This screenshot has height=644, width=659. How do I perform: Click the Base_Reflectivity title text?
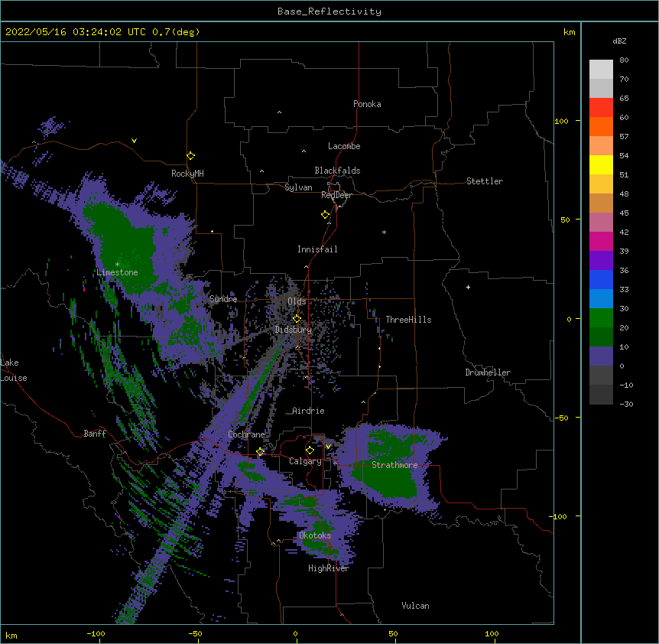click(329, 11)
